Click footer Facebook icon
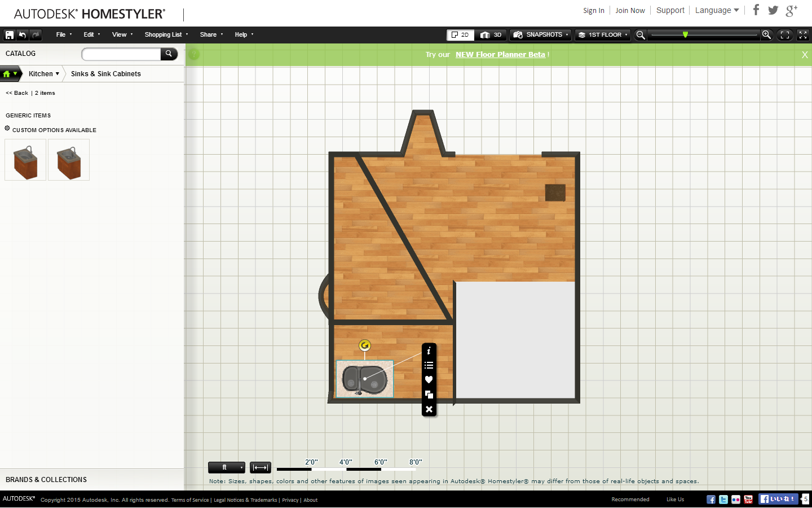 (711, 500)
